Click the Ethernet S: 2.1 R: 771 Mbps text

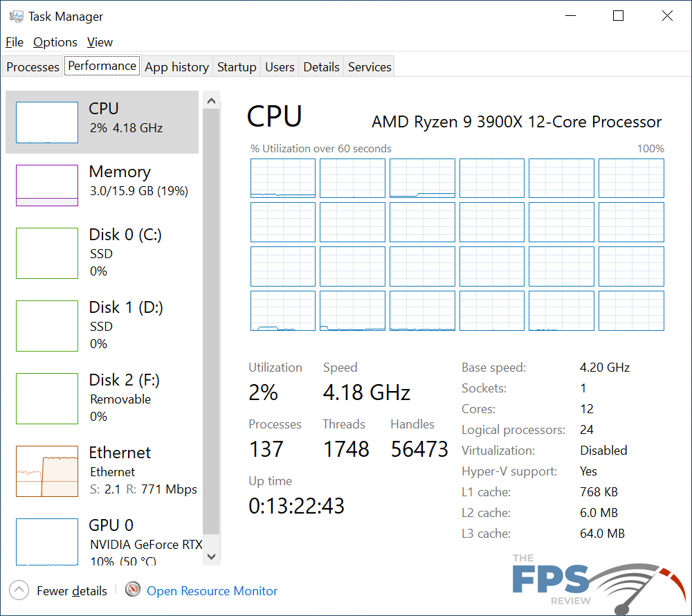click(143, 489)
